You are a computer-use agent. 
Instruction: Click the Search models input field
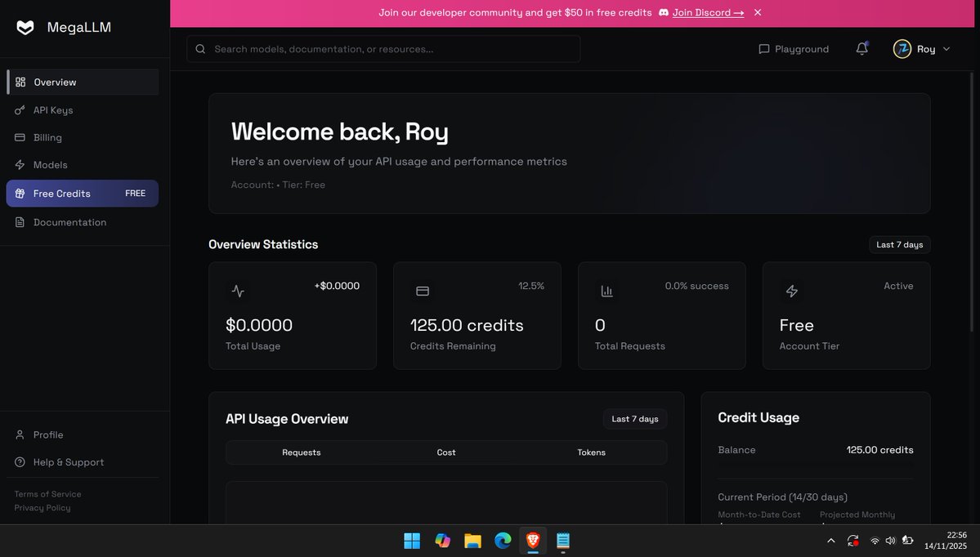tap(383, 48)
